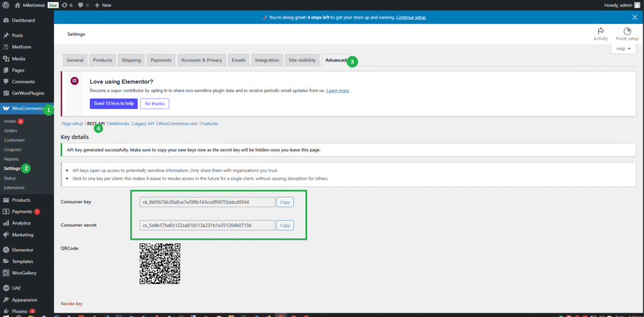Open the Elementor icon in sidebar
The width and height of the screenshot is (644, 317).
click(6, 250)
